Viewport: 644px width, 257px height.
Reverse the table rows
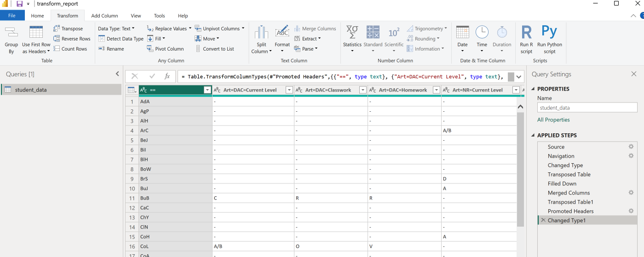click(x=72, y=39)
